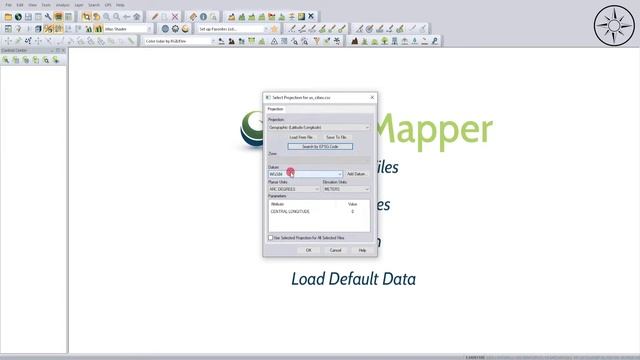
Task: Click the home full view icon
Action: click(x=137, y=17)
